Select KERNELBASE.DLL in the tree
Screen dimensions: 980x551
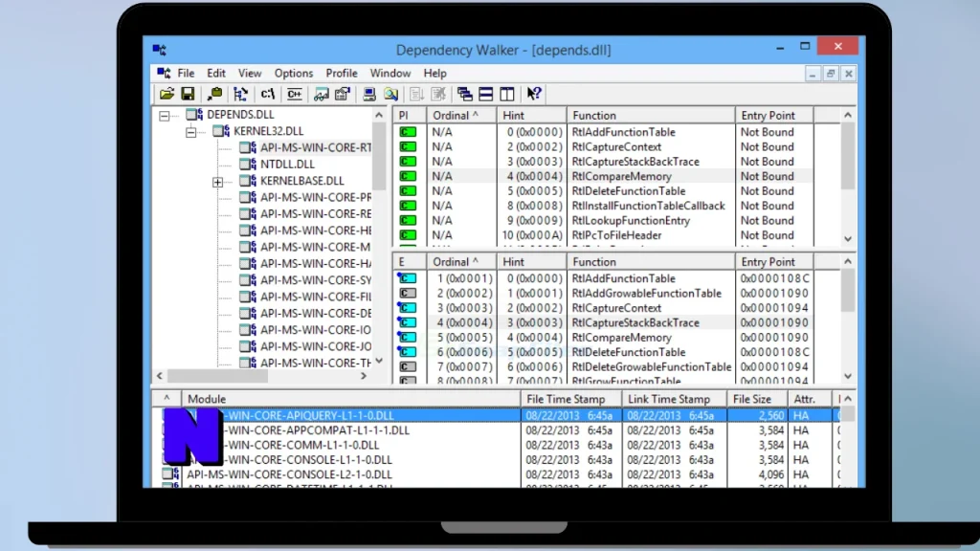(x=301, y=181)
